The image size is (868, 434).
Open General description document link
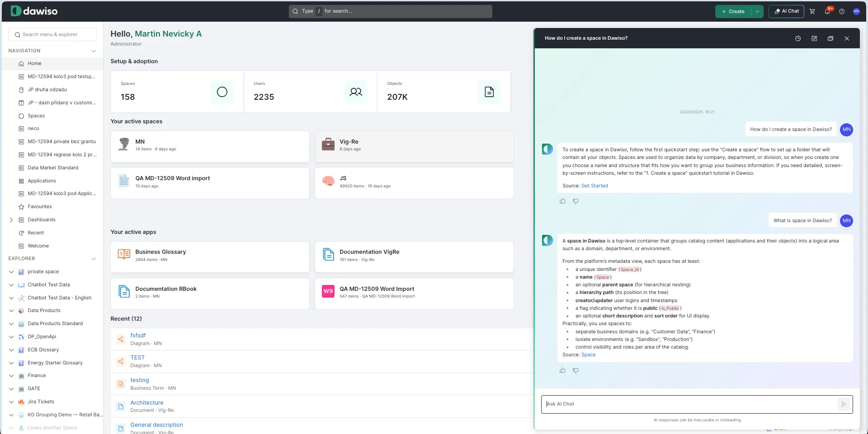click(156, 425)
